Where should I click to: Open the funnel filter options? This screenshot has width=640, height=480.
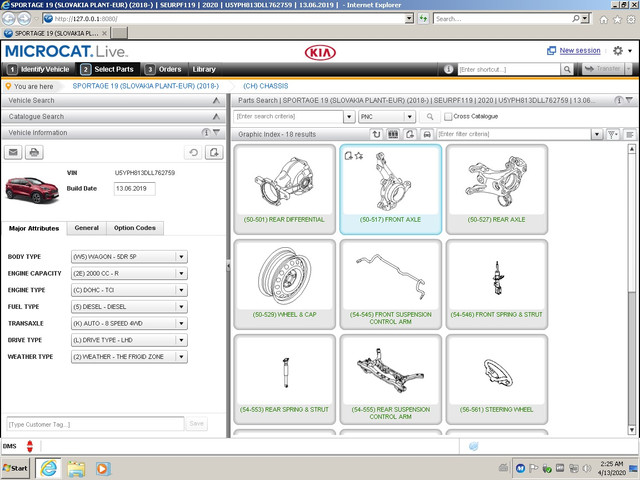tap(612, 134)
